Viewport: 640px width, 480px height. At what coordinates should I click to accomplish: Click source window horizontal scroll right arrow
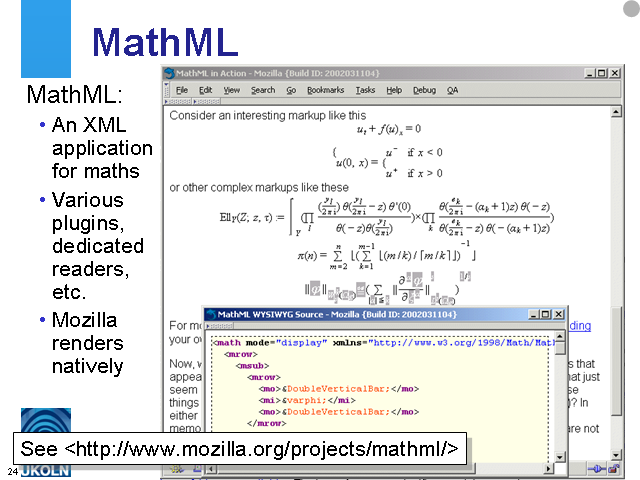point(549,469)
